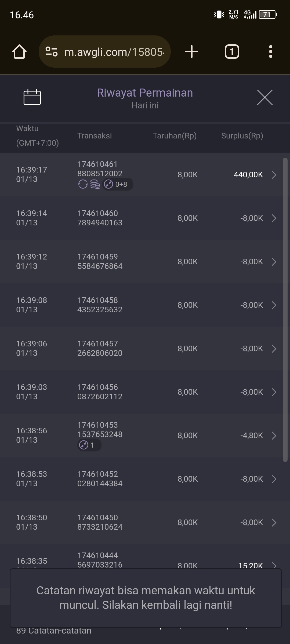Image resolution: width=290 pixels, height=644 pixels.
Task: Tap the badge labeled 1 in 16:38:56 row
Action: coord(89,445)
